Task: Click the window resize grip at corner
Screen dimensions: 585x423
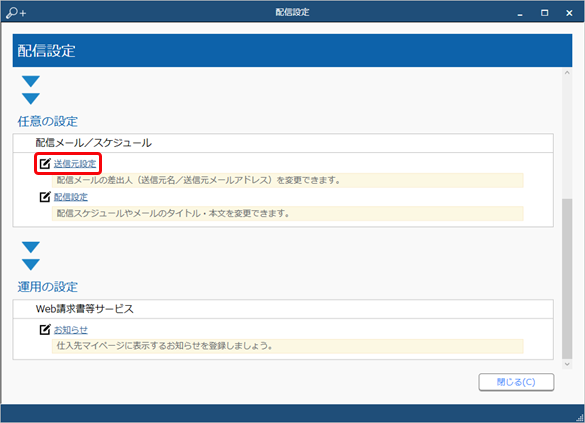Action: pyautogui.click(x=580, y=418)
